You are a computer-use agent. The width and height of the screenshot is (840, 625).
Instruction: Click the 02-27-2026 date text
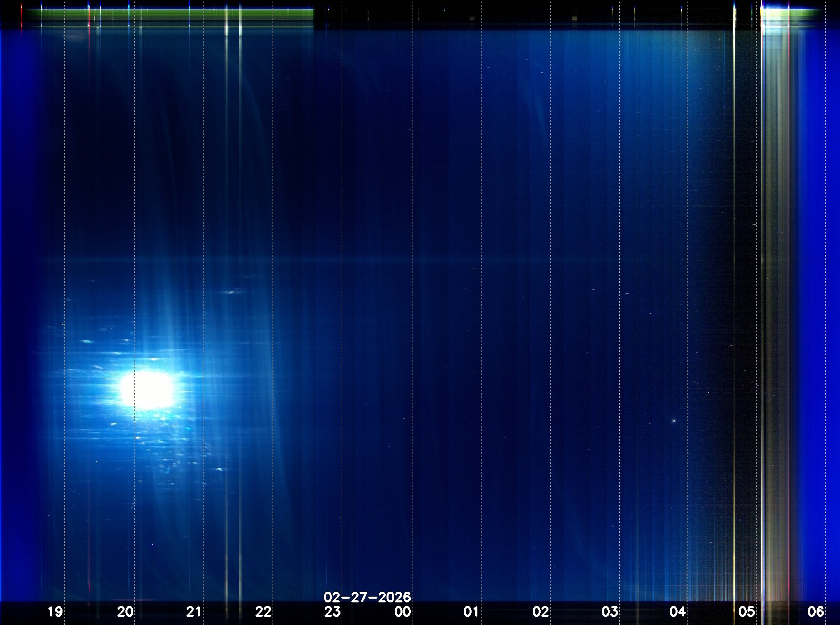tap(367, 597)
